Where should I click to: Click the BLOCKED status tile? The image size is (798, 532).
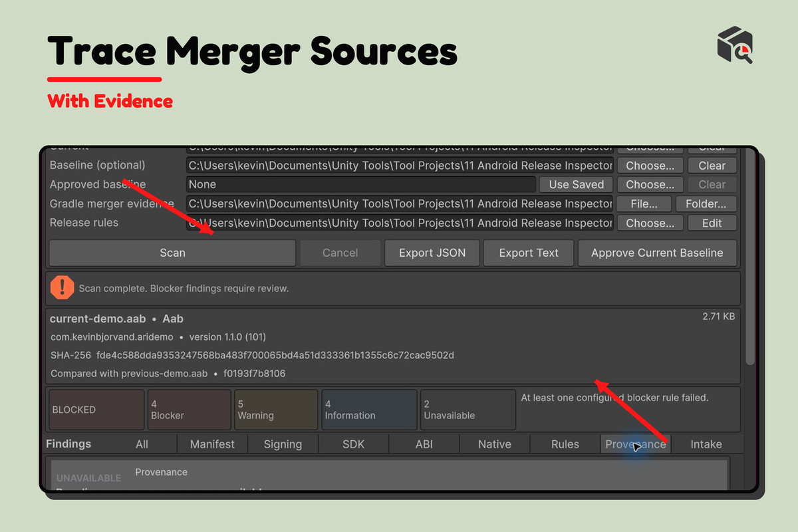[x=96, y=410]
